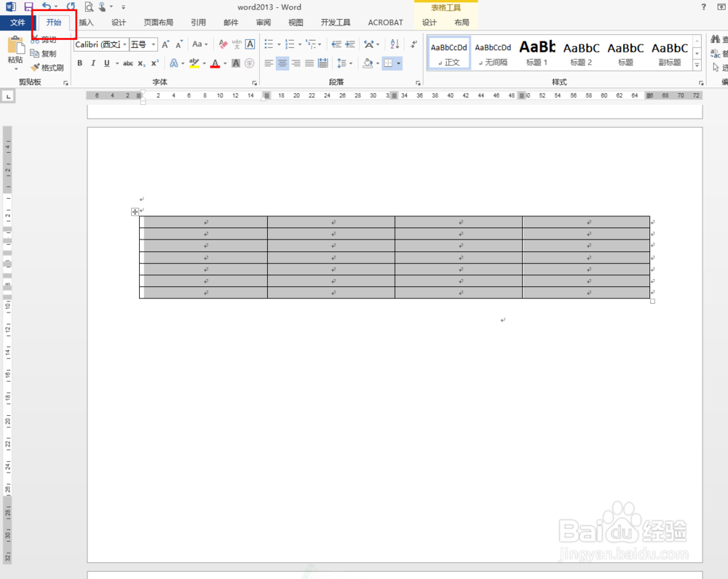Open Print Preview from Quick Access Toolbar

point(89,7)
